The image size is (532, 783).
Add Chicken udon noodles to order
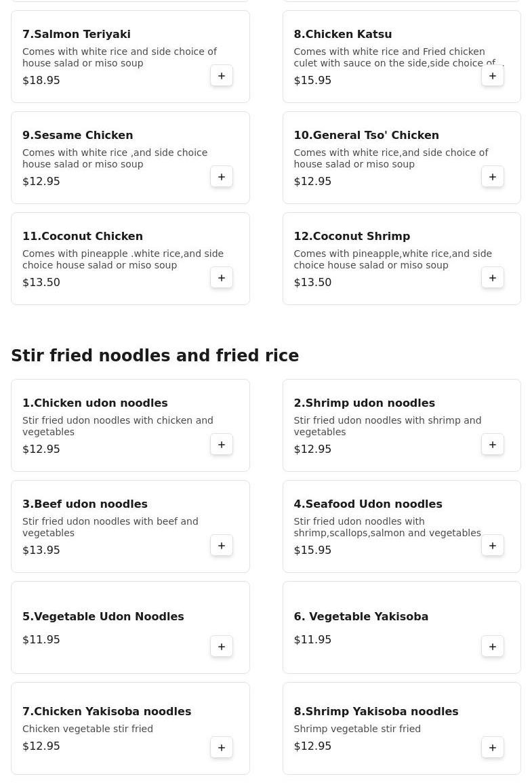[222, 445]
